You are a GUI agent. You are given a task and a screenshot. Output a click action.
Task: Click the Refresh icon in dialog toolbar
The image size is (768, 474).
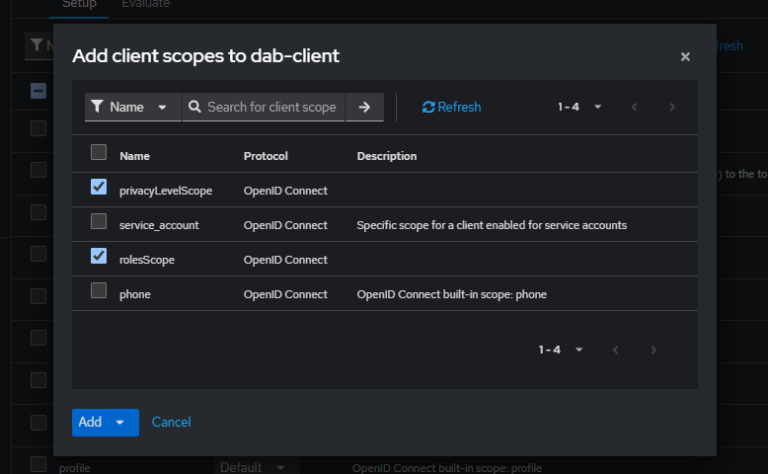429,107
